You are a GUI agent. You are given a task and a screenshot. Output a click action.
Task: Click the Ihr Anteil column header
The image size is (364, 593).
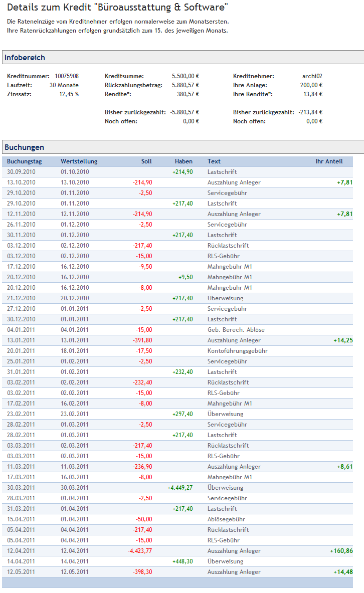(329, 161)
